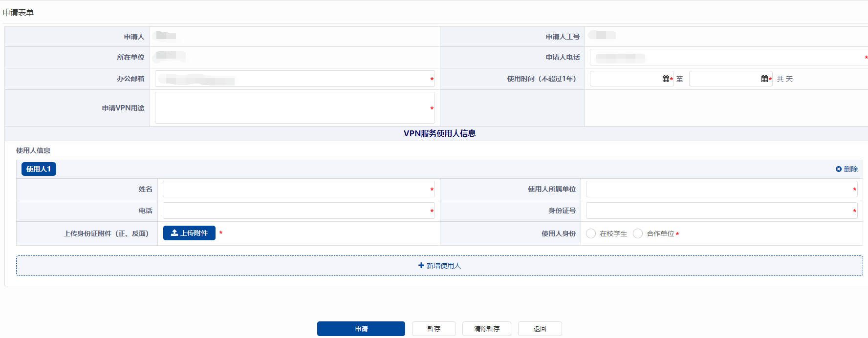Open the end date calendar picker icon
Viewport: 868px width, 338px height.
pyautogui.click(x=764, y=79)
